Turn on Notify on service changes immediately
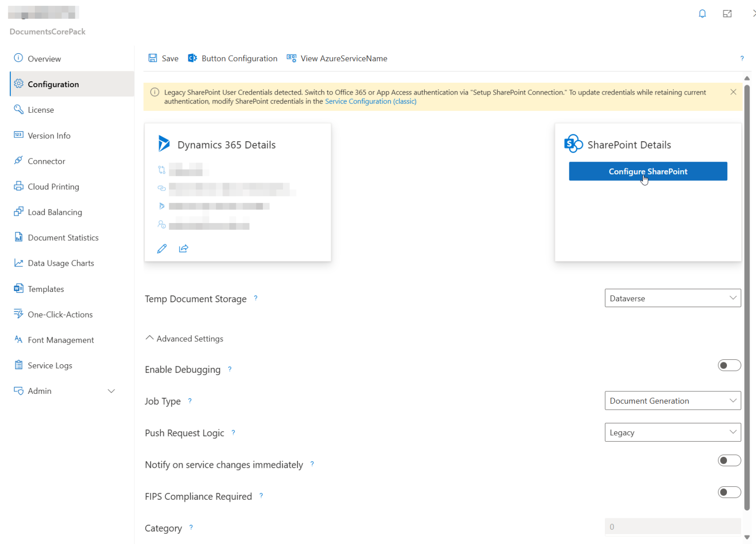Image resolution: width=756 pixels, height=544 pixels. (729, 460)
